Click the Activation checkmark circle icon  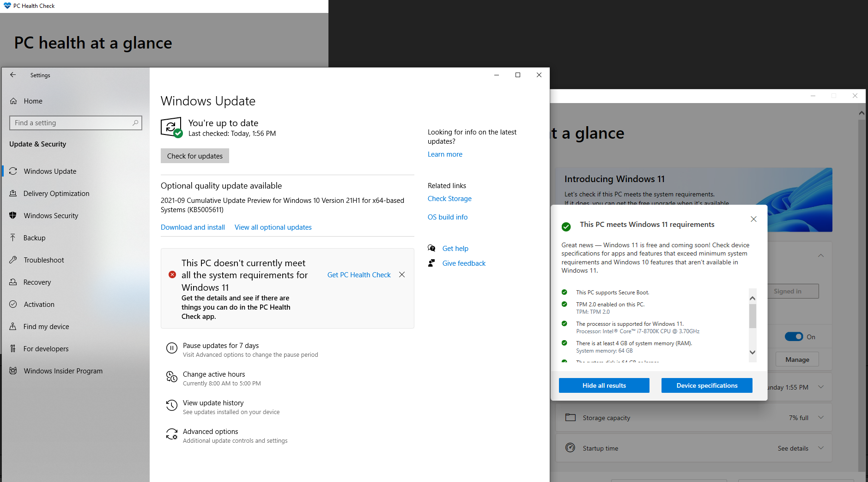tap(13, 305)
